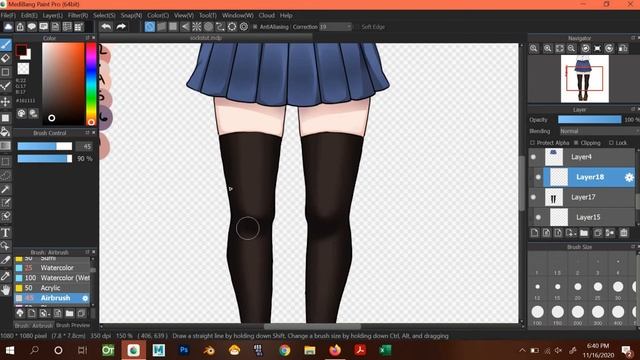Duplicate layer using the copy icon
The width and height of the screenshot is (640, 360).
(x=598, y=233)
